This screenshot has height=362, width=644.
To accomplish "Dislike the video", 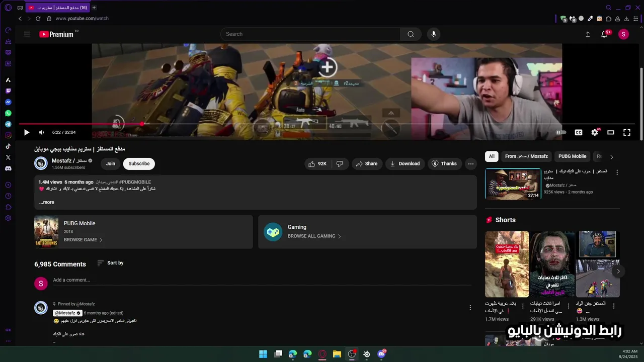I will tap(340, 163).
